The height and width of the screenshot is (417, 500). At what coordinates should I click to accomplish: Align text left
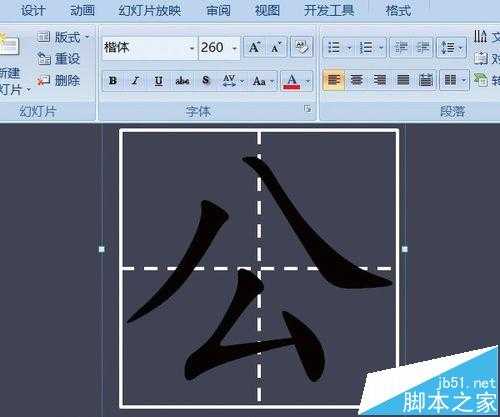[333, 80]
